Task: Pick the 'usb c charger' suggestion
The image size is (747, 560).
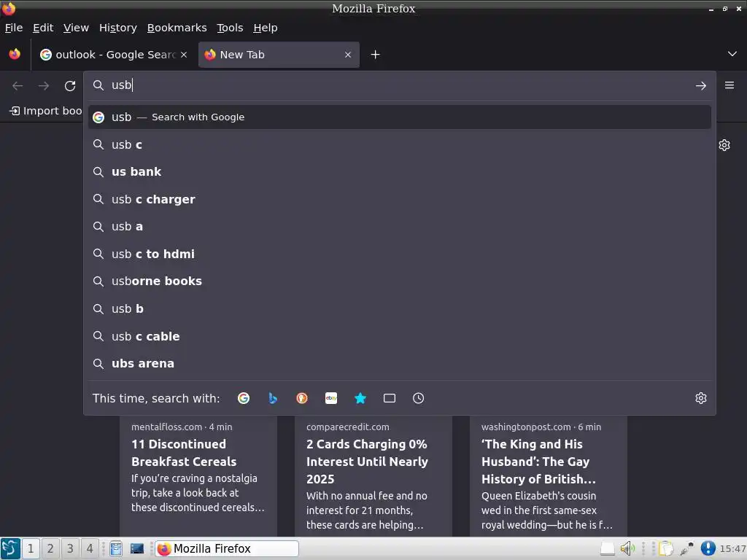Action: [x=399, y=200]
